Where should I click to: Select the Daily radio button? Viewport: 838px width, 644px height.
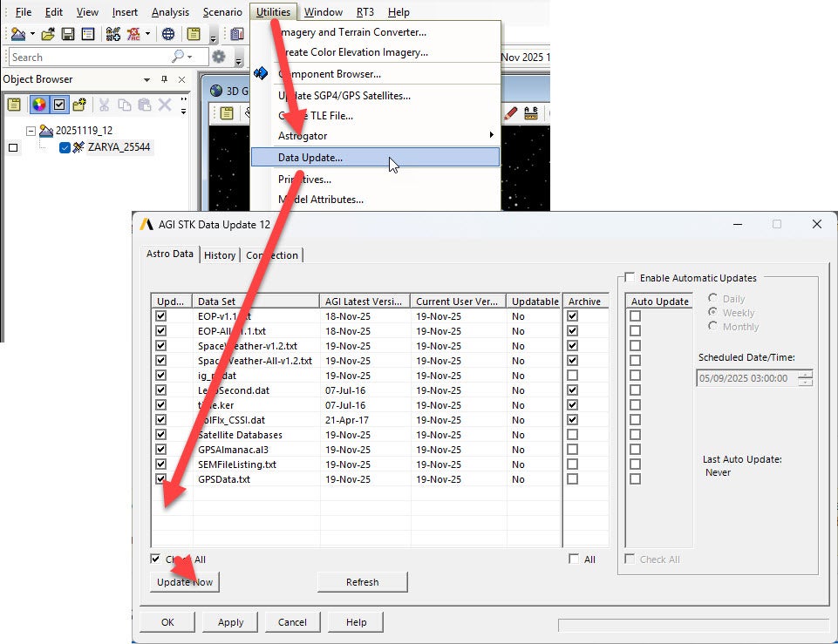click(712, 298)
